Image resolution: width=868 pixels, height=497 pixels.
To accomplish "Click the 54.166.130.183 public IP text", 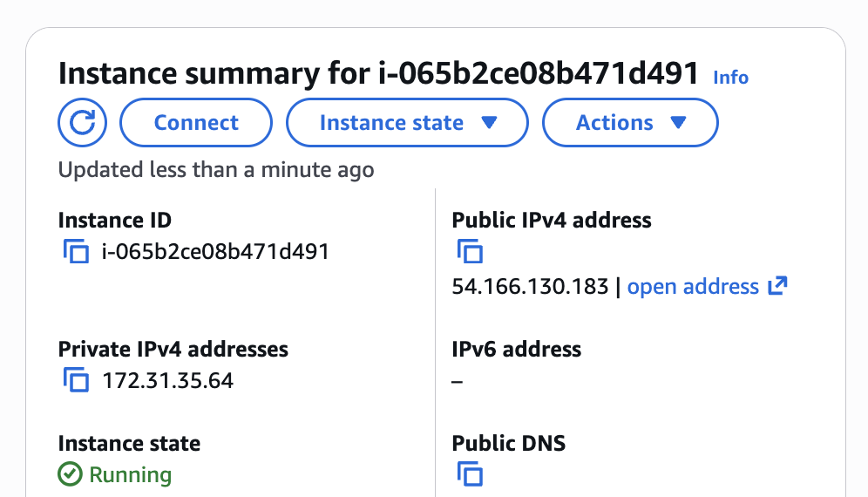I will click(x=530, y=287).
